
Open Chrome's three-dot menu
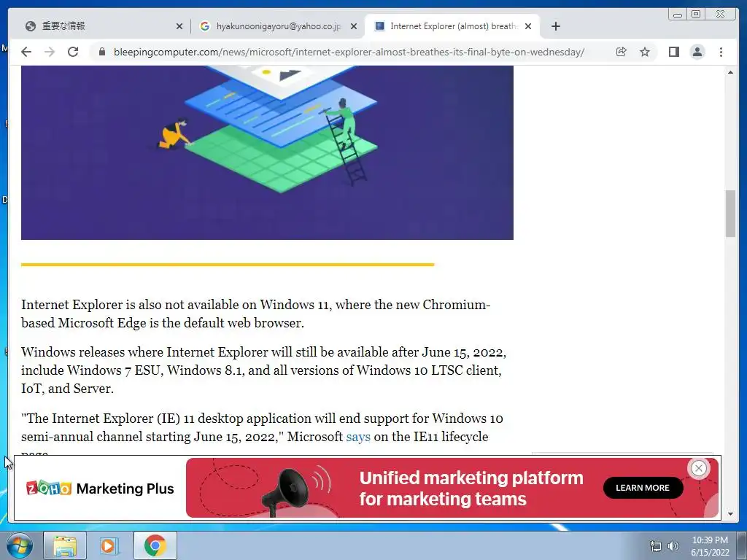point(721,52)
